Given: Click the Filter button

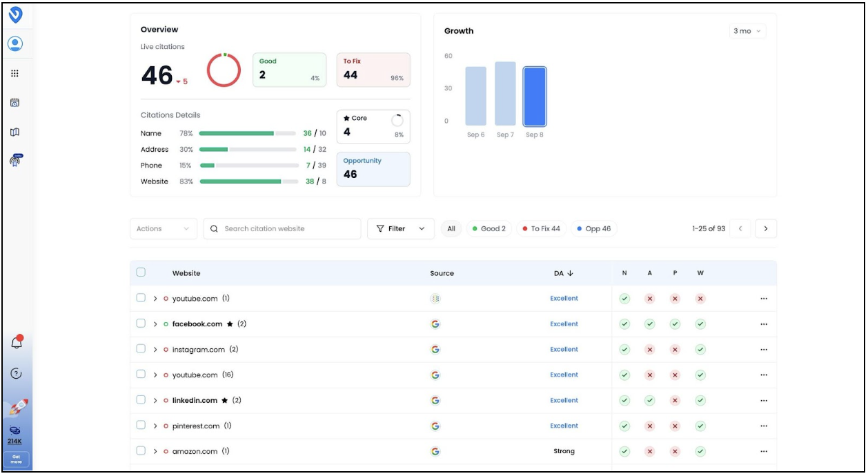Looking at the screenshot, I should pos(400,229).
